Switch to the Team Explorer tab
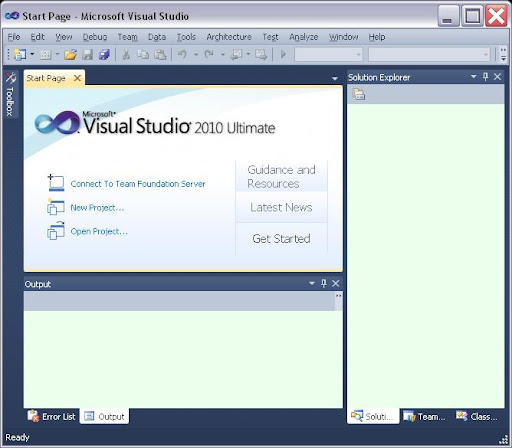This screenshot has width=512, height=448. click(x=425, y=416)
